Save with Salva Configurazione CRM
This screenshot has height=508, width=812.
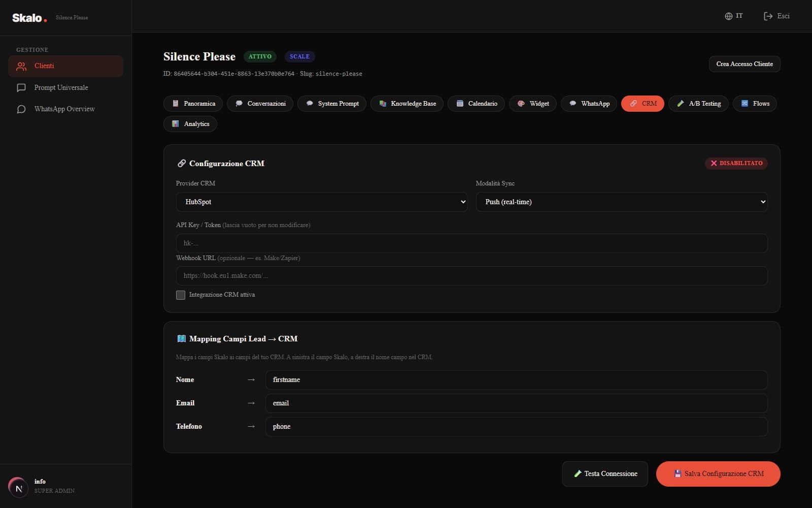click(718, 474)
